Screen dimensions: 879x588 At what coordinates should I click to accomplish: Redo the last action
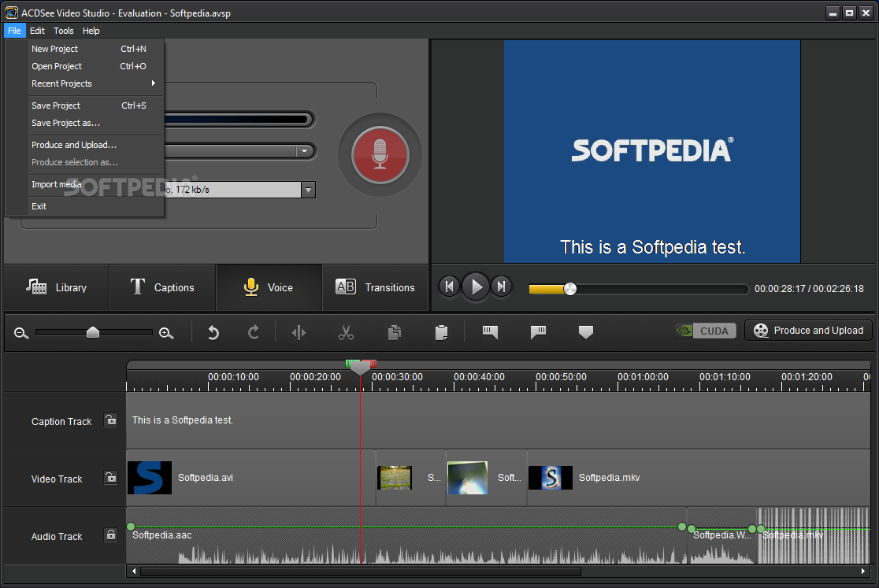click(254, 333)
